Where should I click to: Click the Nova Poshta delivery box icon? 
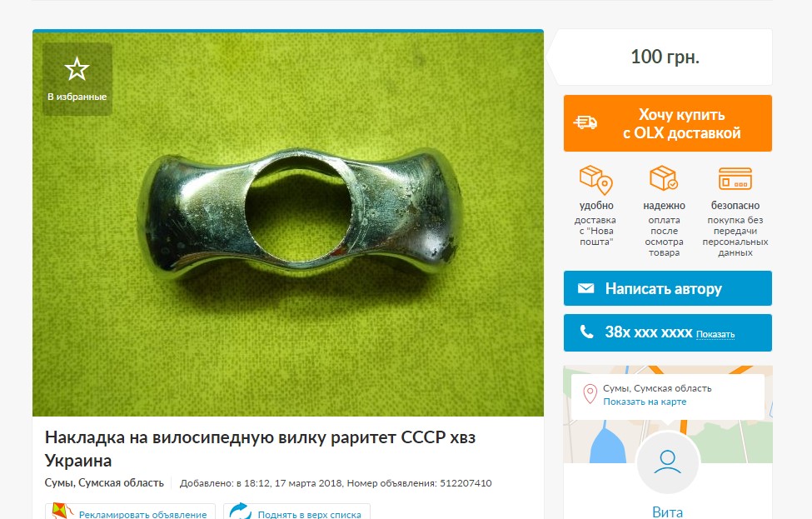click(596, 180)
